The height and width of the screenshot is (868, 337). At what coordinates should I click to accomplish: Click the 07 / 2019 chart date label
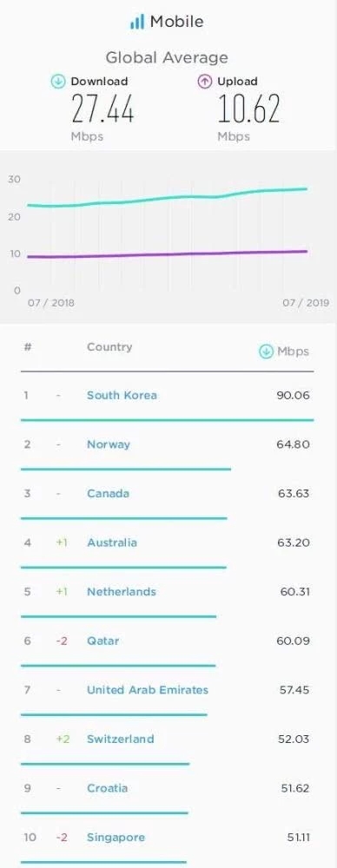(x=306, y=303)
